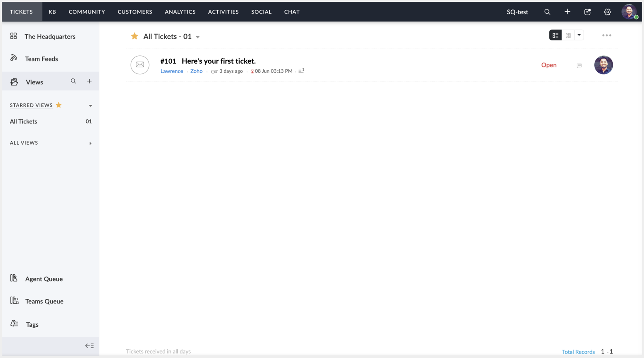Open Tags label in sidebar
This screenshot has height=358, width=644.
pyautogui.click(x=32, y=324)
